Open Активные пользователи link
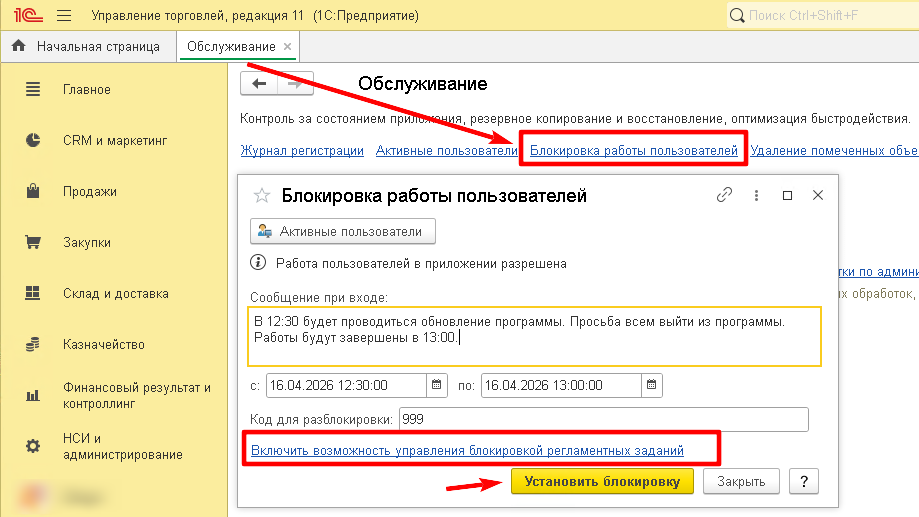 (x=447, y=151)
